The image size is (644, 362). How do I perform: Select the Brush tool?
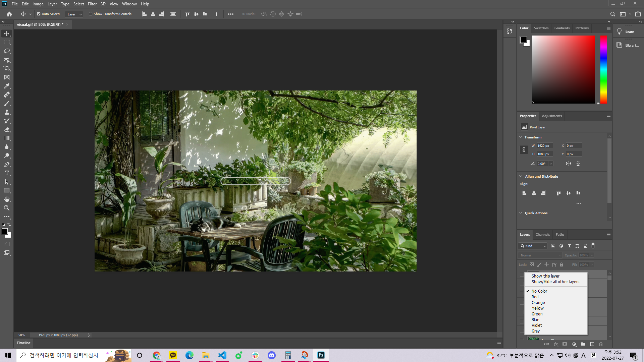pos(7,104)
